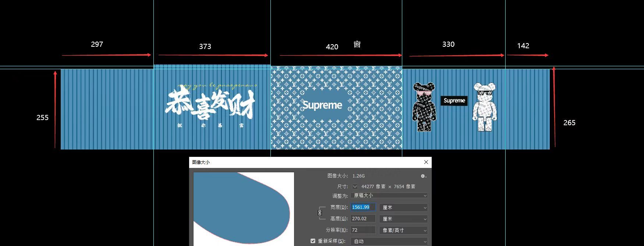Click the 高度 height field showing 270.02
The width and height of the screenshot is (644, 246).
[363, 219]
